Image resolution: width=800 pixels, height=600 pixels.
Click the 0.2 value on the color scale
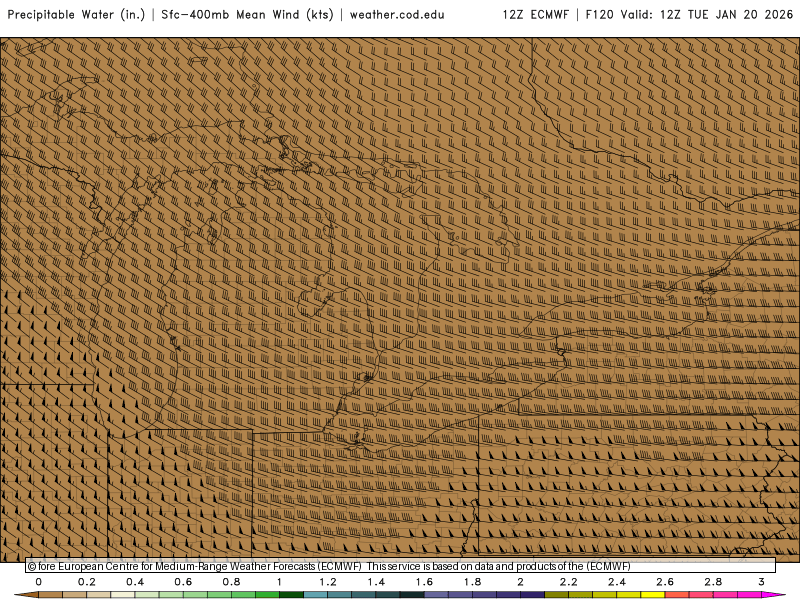click(x=87, y=582)
